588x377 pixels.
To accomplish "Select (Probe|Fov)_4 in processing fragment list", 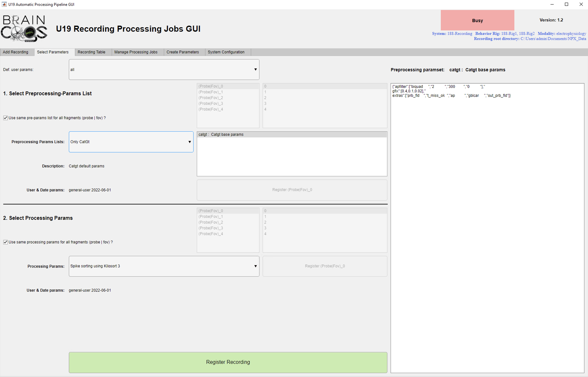I will tap(228, 234).
